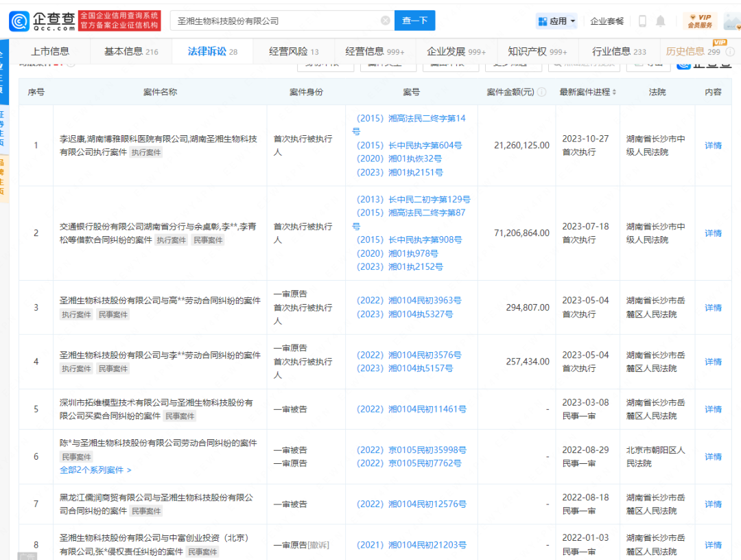
Task: Open 详情 for row 8 中富创业 case
Action: 713,545
